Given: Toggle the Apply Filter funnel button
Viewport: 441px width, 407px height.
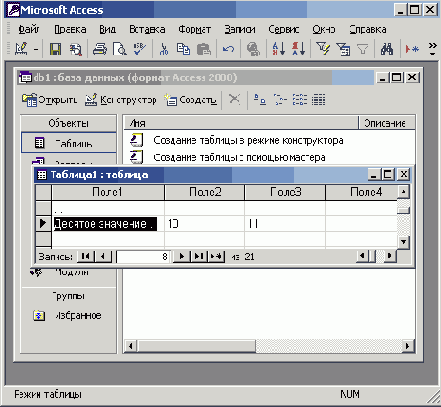Looking at the screenshot, I should 363,49.
